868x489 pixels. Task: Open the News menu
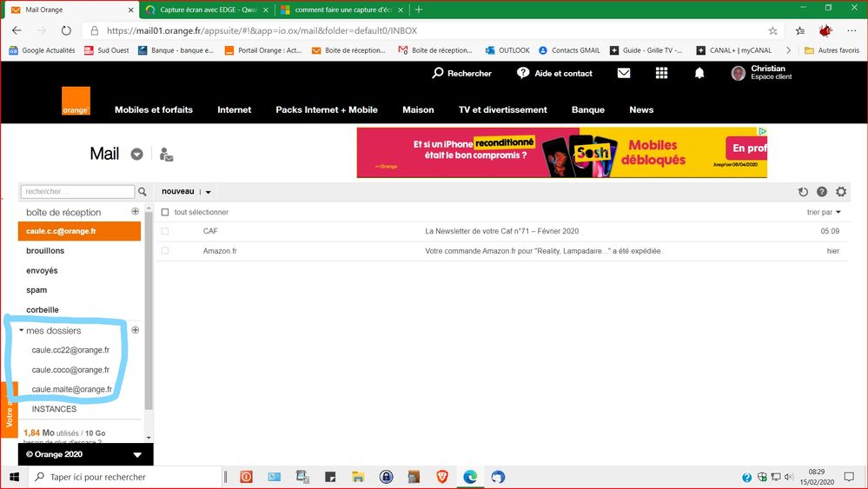[x=641, y=109]
